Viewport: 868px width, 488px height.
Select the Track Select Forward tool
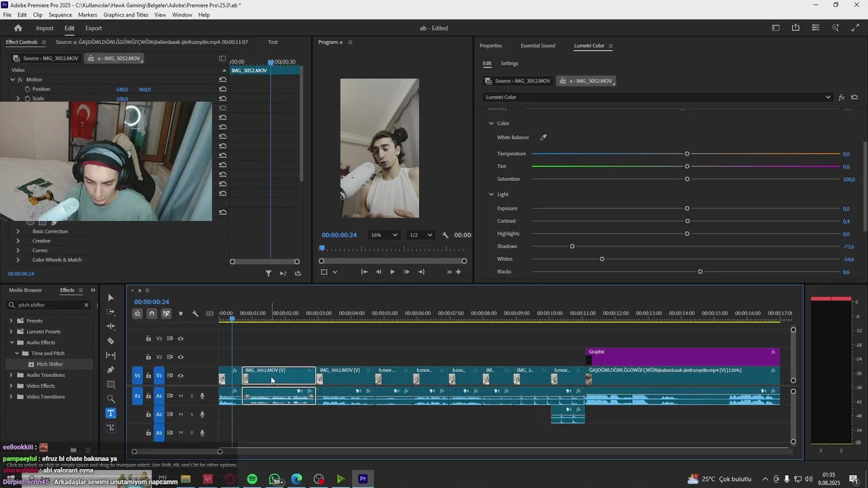point(111,312)
